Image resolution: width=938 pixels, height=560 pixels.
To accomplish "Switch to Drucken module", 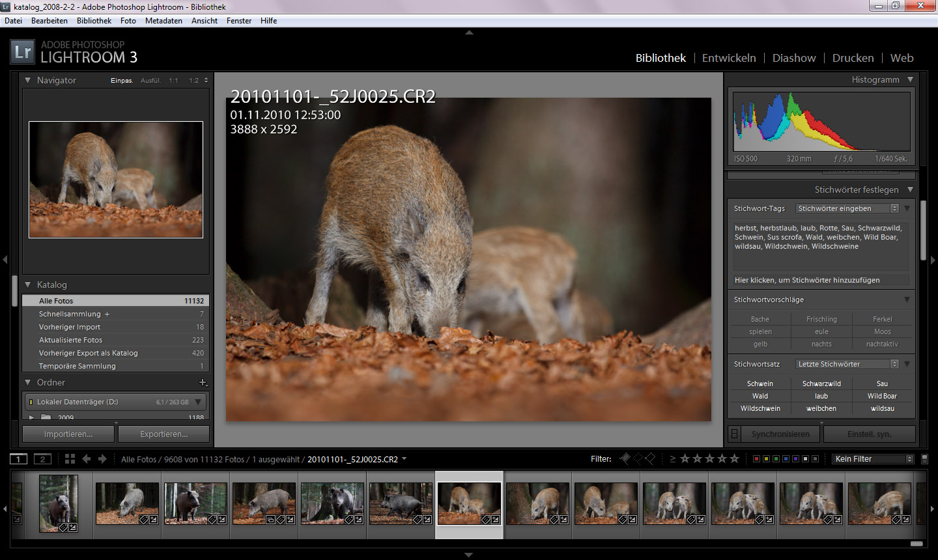I will point(853,58).
